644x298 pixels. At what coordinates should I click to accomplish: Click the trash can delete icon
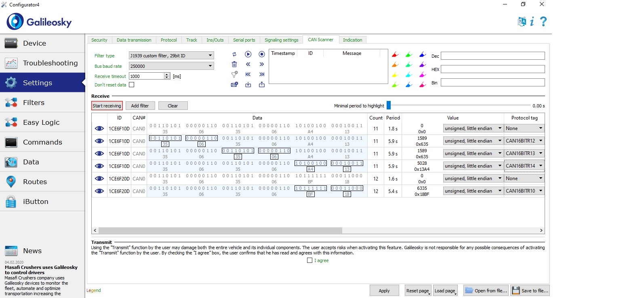pos(234,64)
